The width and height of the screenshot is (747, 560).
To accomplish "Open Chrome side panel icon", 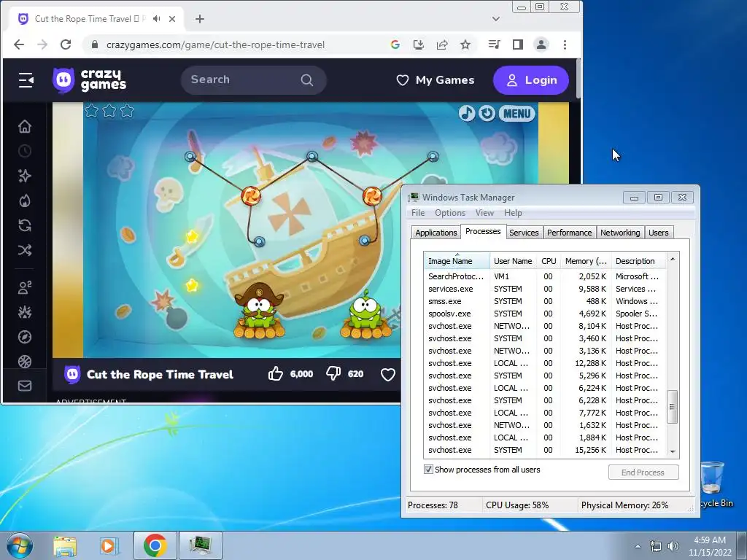I will pos(518,44).
